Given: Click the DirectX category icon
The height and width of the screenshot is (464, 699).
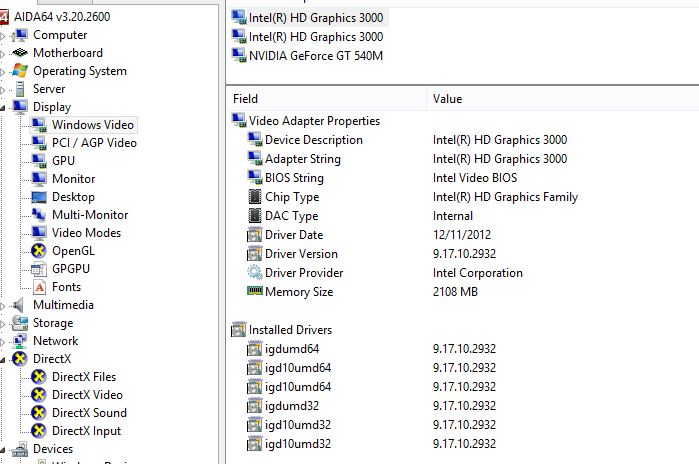Looking at the screenshot, I should click(20, 359).
